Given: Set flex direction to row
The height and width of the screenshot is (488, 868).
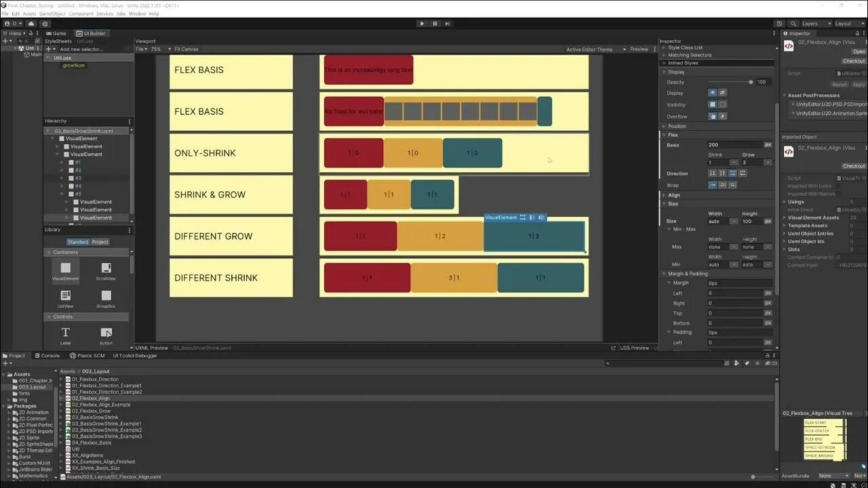Looking at the screenshot, I should (x=732, y=174).
